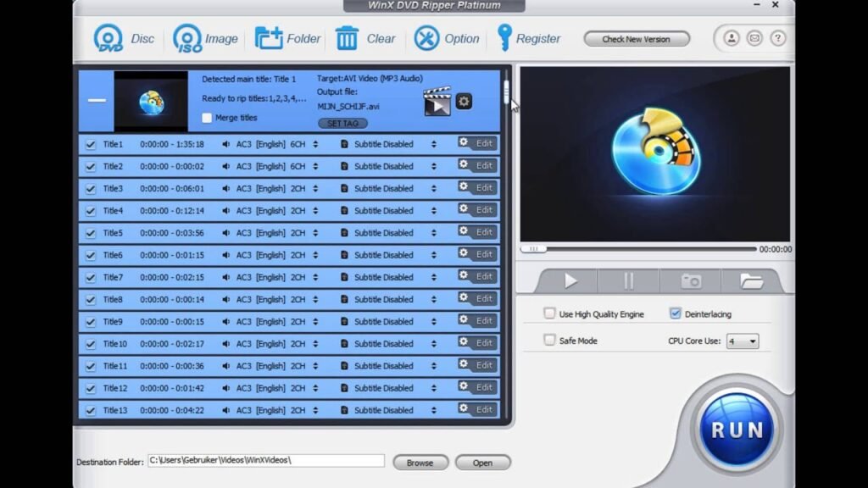This screenshot has width=868, height=488.
Task: Click the output profile clapperboard icon
Action: [x=437, y=102]
